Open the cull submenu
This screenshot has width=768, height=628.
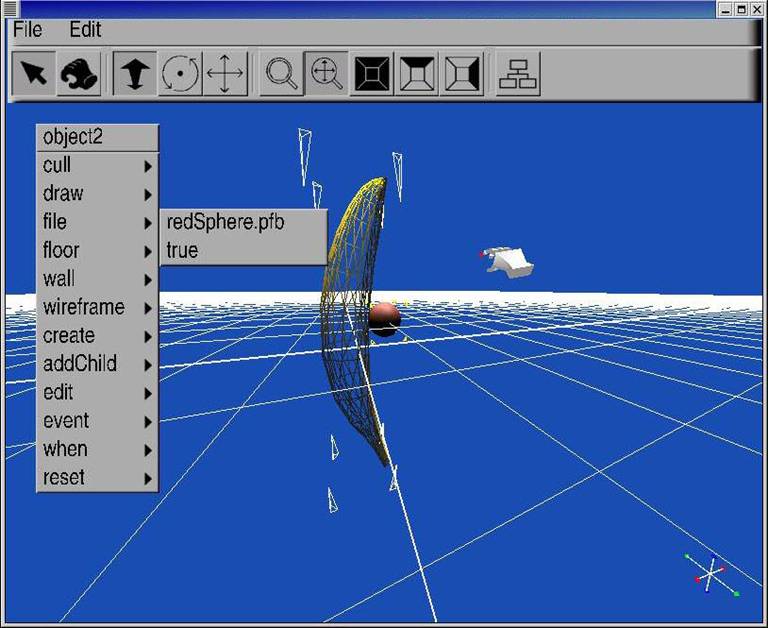point(97,166)
